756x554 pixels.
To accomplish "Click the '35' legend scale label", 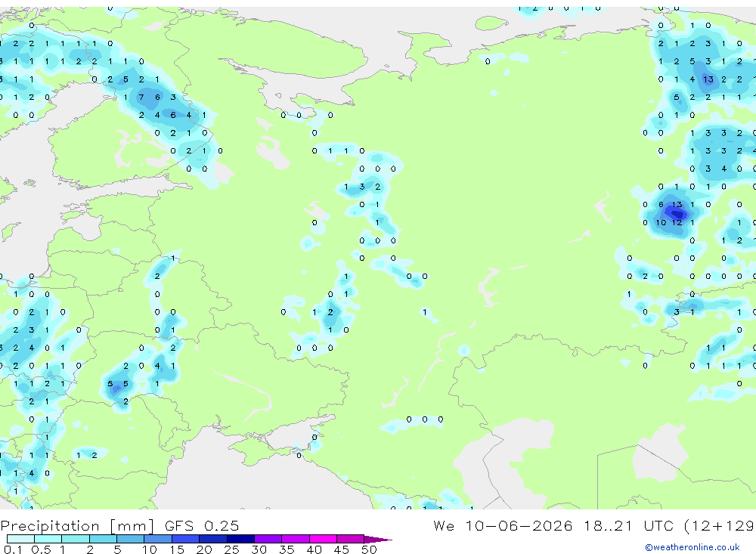I will click(x=287, y=549).
